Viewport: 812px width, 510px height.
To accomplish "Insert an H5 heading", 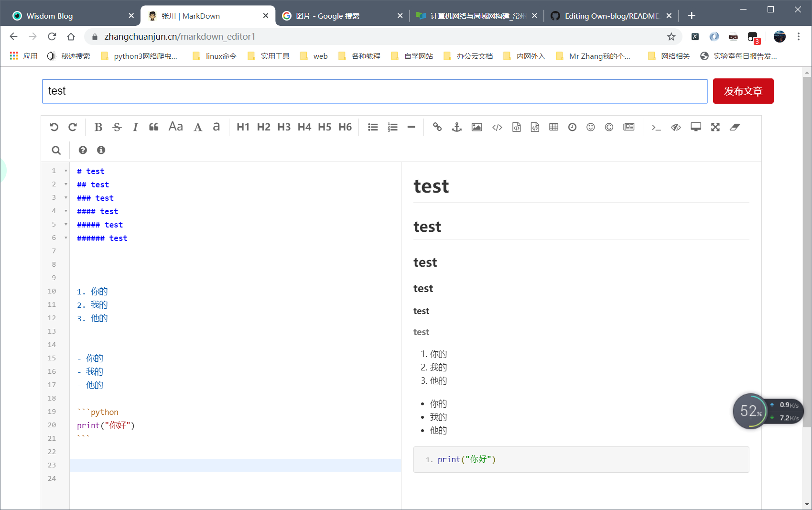I will [x=325, y=127].
